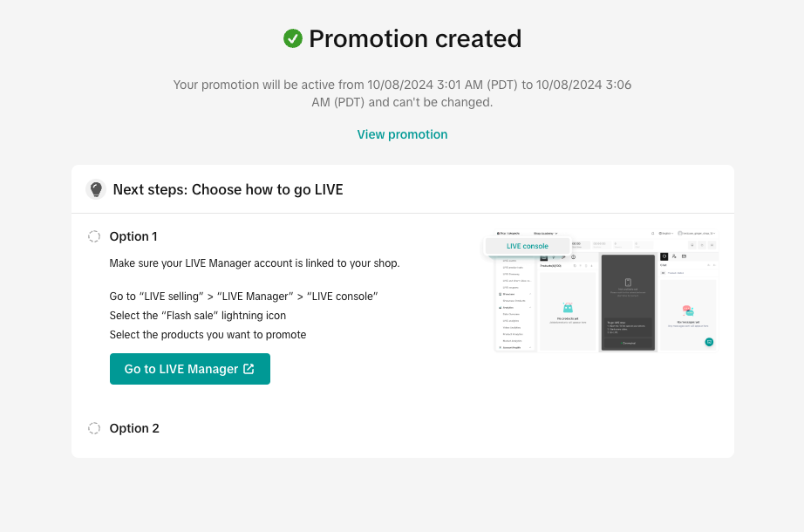
Task: Click the LIVE console callout in the preview
Action: tap(527, 246)
